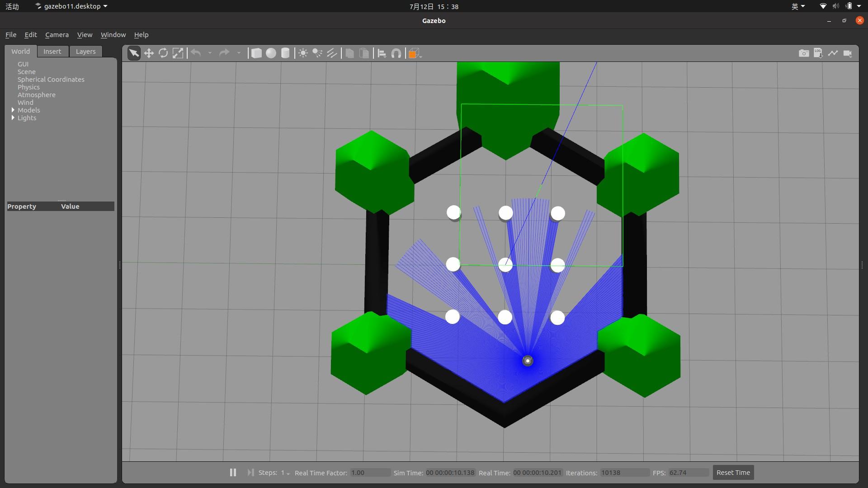Image resolution: width=868 pixels, height=488 pixels.
Task: Open the Steps count dropdown arrow
Action: pos(288,474)
